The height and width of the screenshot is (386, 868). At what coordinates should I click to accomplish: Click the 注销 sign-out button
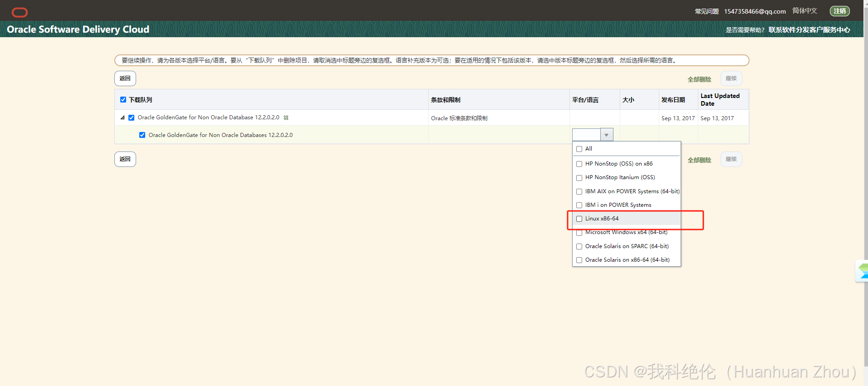coord(840,11)
